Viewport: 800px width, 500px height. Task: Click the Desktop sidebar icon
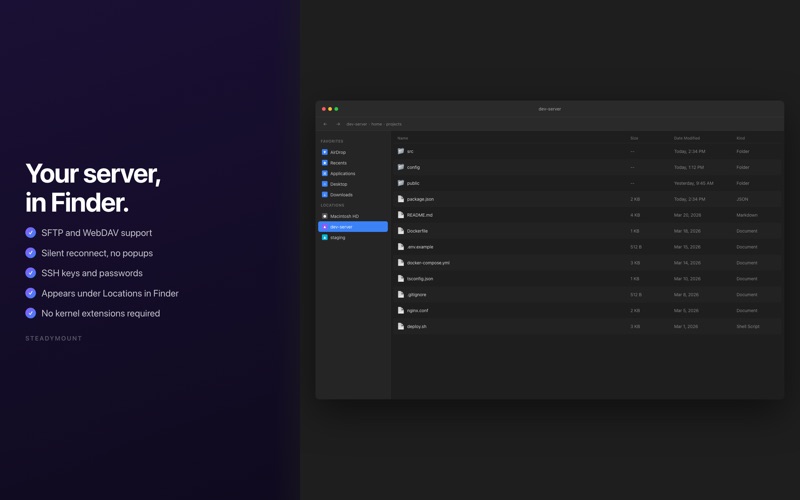[x=324, y=184]
